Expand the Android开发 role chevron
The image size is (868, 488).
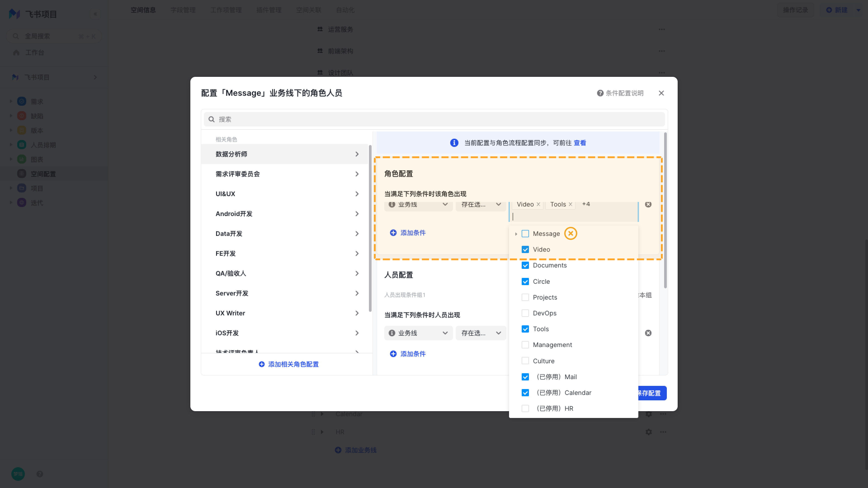357,213
